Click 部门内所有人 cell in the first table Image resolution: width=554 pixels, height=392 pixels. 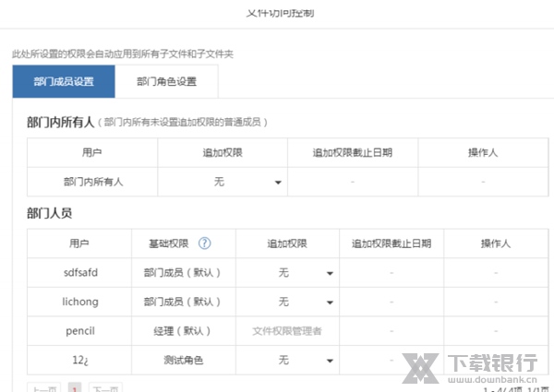click(92, 182)
